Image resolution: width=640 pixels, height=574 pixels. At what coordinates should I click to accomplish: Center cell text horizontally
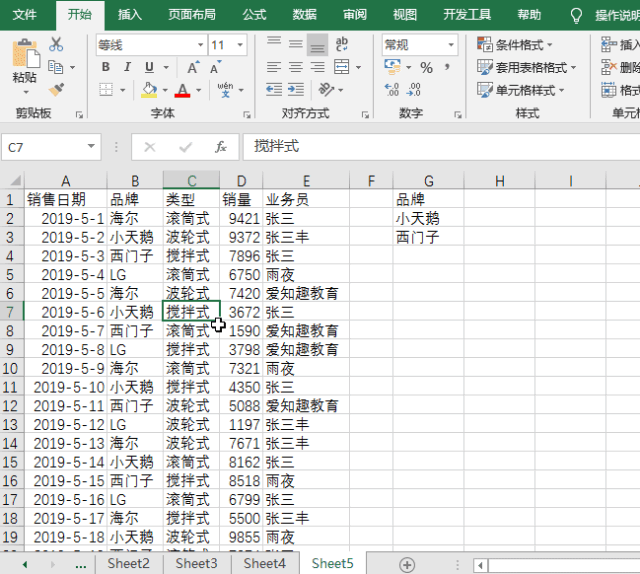pyautogui.click(x=296, y=67)
